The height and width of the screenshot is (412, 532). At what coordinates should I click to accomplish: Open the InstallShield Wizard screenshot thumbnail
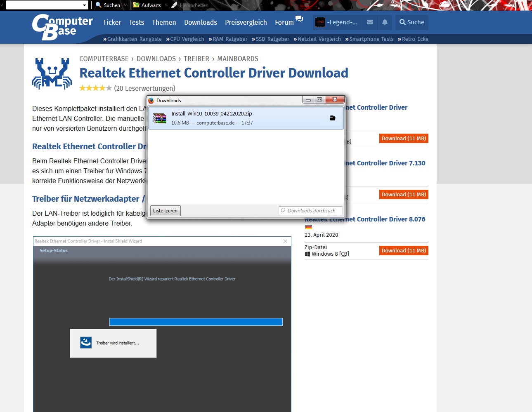(x=162, y=324)
